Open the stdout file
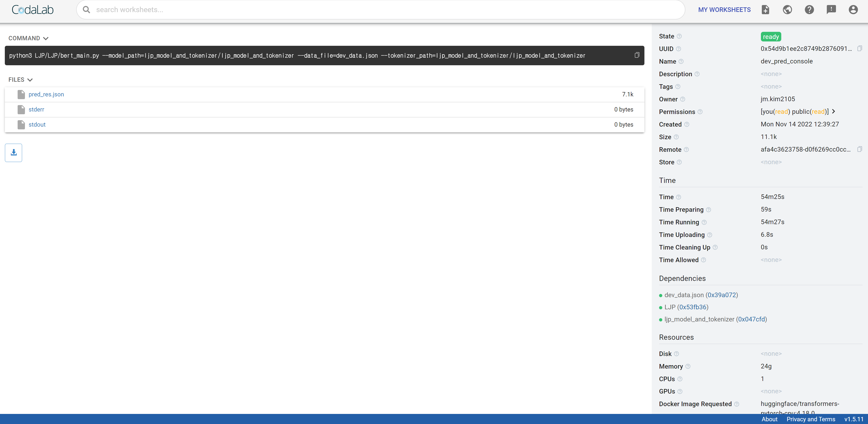This screenshot has width=868, height=424. click(37, 125)
